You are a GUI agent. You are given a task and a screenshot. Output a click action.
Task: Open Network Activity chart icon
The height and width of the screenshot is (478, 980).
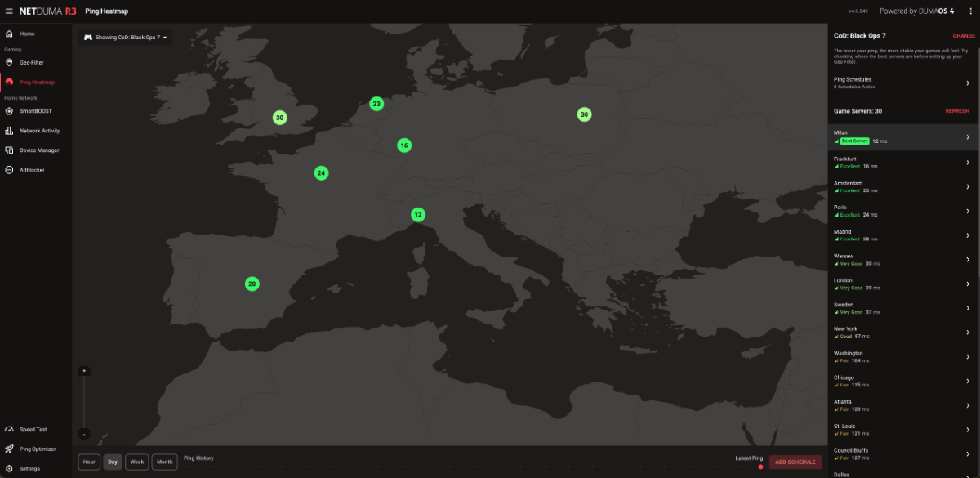[9, 131]
